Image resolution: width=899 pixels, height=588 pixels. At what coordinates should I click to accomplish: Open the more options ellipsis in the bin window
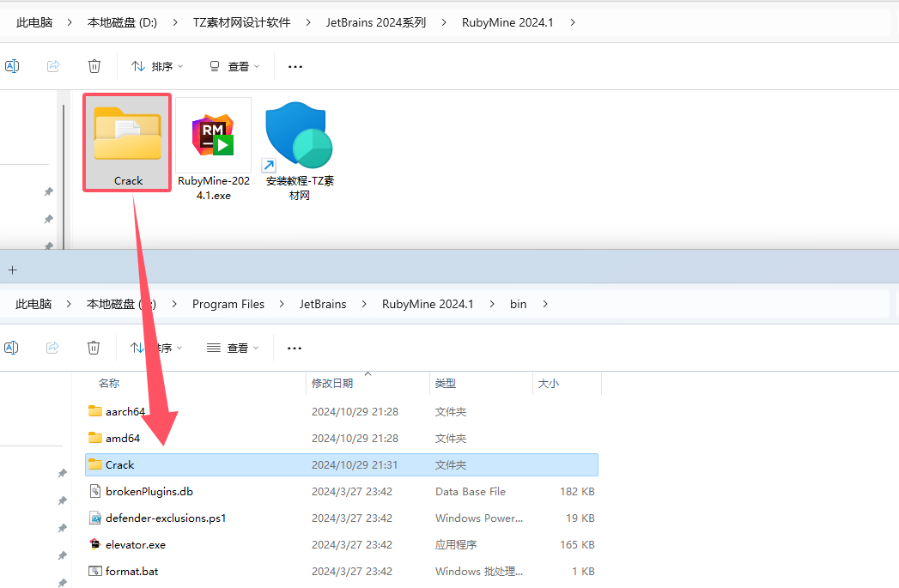click(x=295, y=349)
